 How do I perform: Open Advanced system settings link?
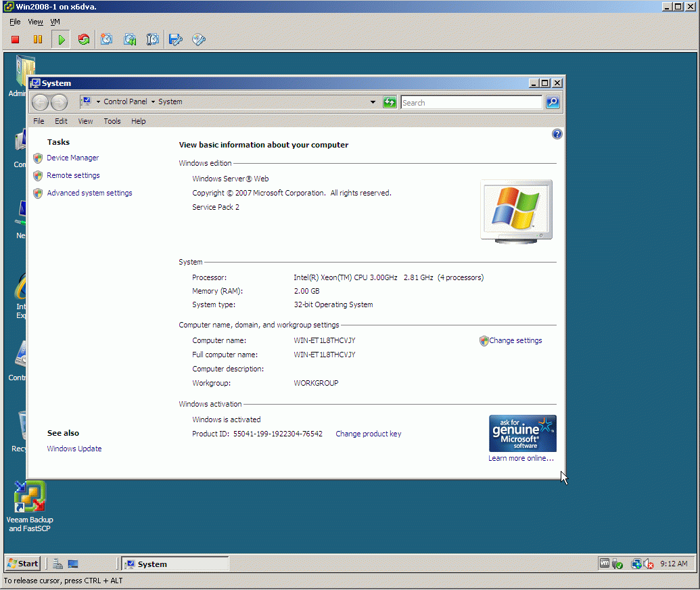89,193
